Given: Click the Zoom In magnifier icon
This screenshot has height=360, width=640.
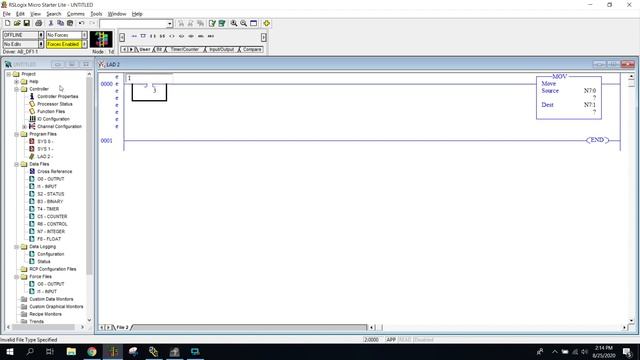Looking at the screenshot, I should (234, 23).
